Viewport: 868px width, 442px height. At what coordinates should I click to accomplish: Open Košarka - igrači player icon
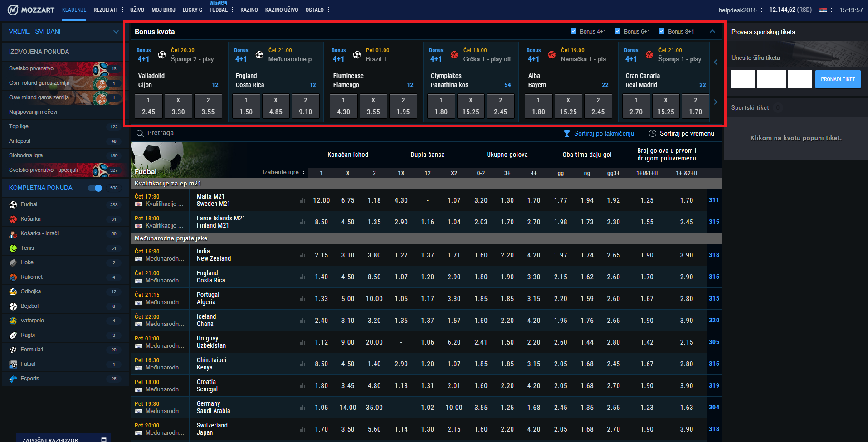coord(13,234)
